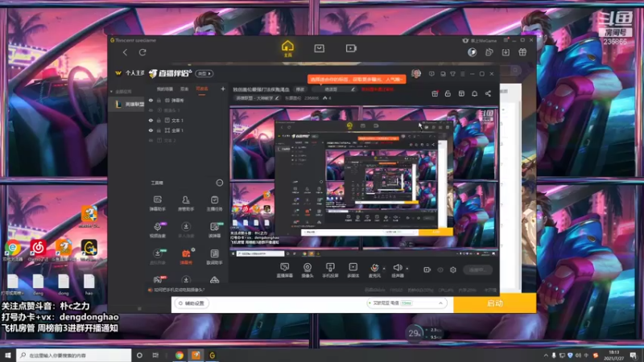
Task: Select the orange 弹幕秀 tool
Action: pos(186,256)
